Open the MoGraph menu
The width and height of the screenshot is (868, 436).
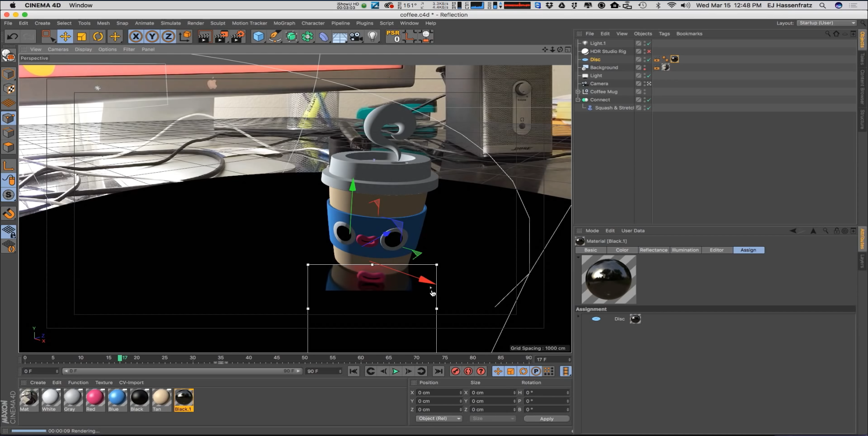(x=284, y=23)
